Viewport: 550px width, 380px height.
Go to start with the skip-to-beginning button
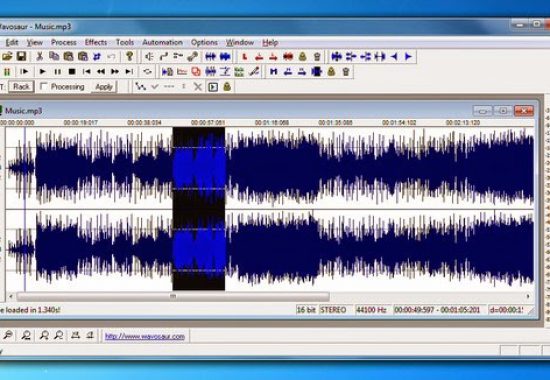click(86, 72)
